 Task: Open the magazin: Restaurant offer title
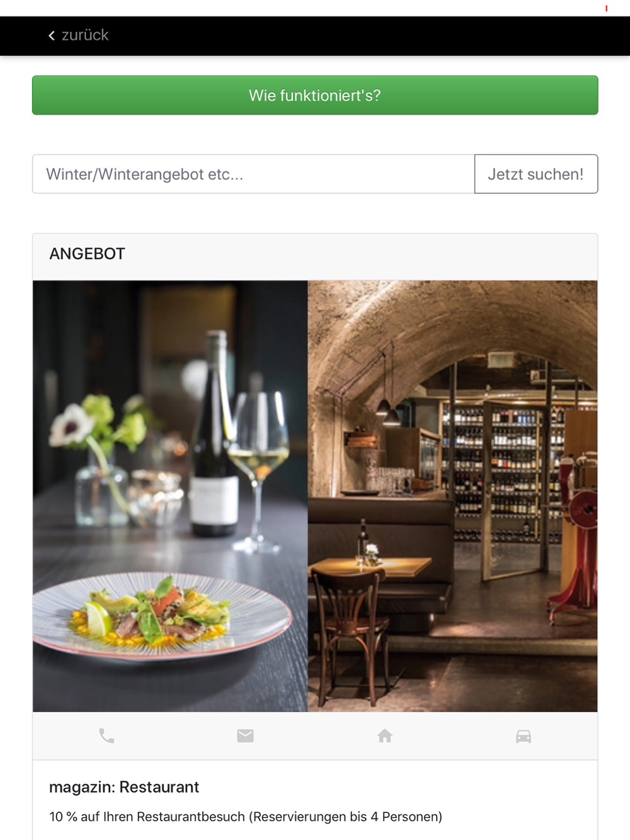click(124, 787)
